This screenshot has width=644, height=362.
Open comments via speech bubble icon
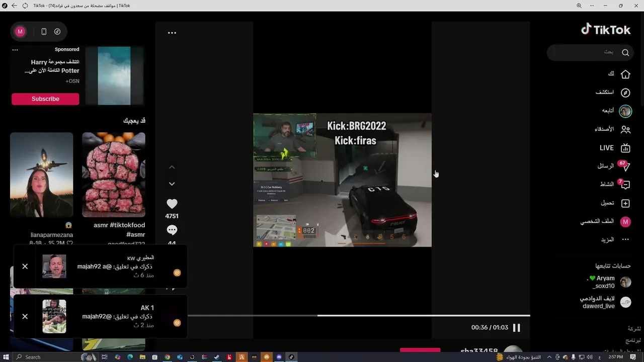click(172, 230)
